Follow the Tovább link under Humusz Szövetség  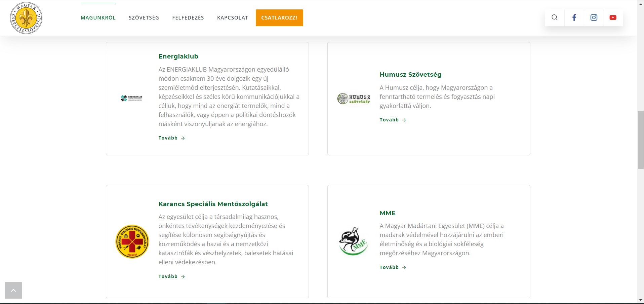(393, 120)
